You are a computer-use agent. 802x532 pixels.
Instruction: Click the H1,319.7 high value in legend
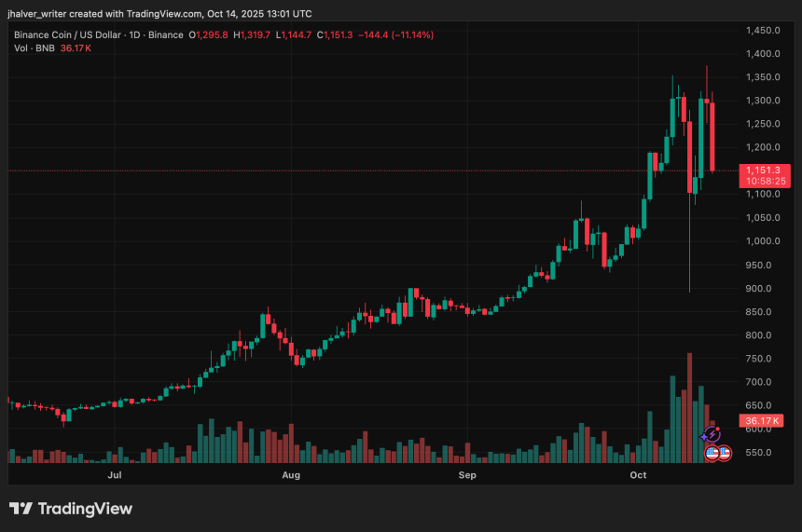coord(251,34)
